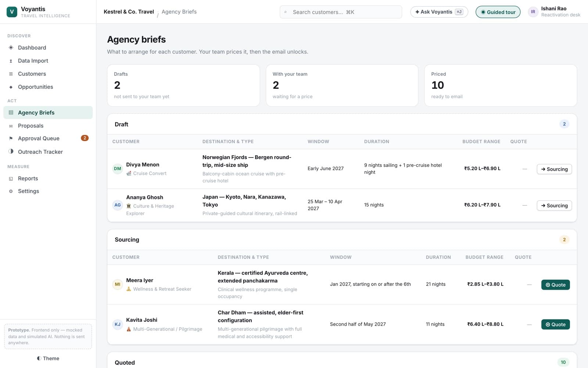Click the Priced summary card
The image size is (588, 368).
501,85
